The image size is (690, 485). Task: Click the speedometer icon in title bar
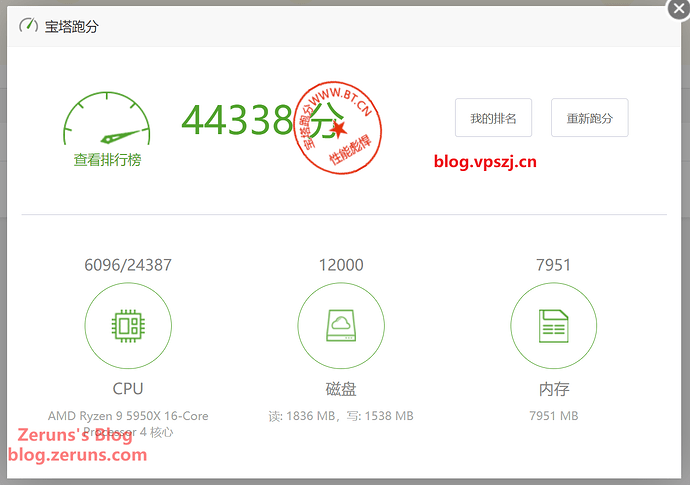(28, 26)
